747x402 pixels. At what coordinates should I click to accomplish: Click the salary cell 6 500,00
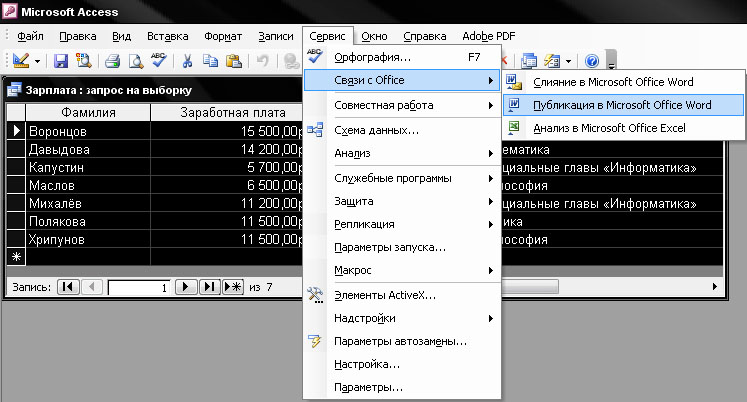pyautogui.click(x=227, y=185)
